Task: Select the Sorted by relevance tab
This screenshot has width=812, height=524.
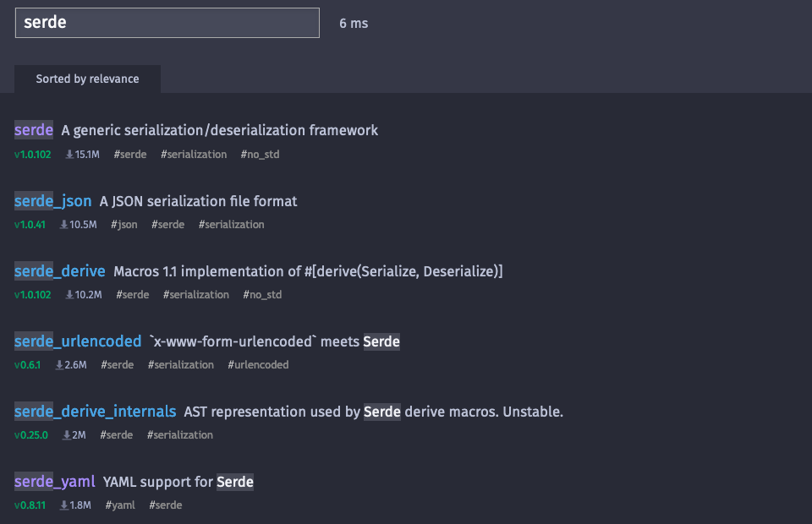Action: pyautogui.click(x=87, y=79)
